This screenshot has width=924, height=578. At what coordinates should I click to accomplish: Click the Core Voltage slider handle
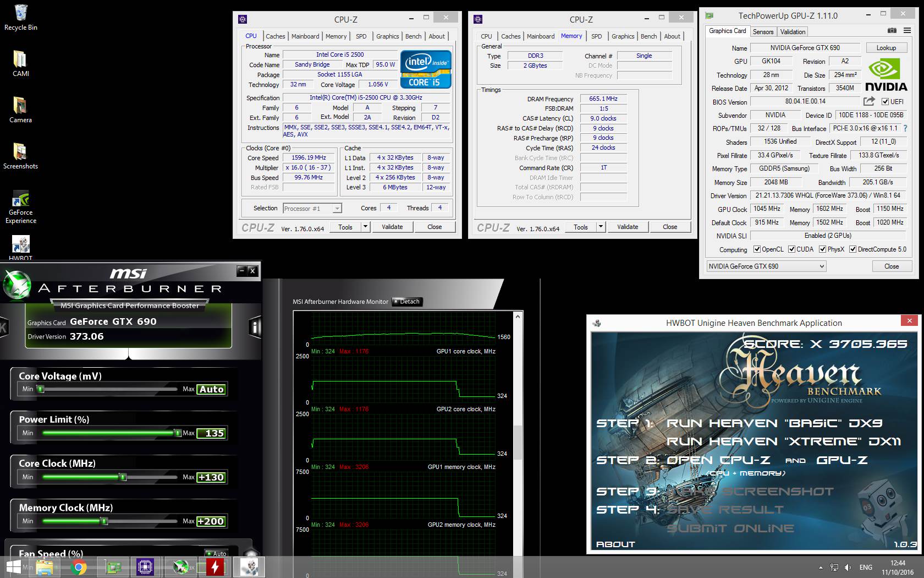click(41, 389)
